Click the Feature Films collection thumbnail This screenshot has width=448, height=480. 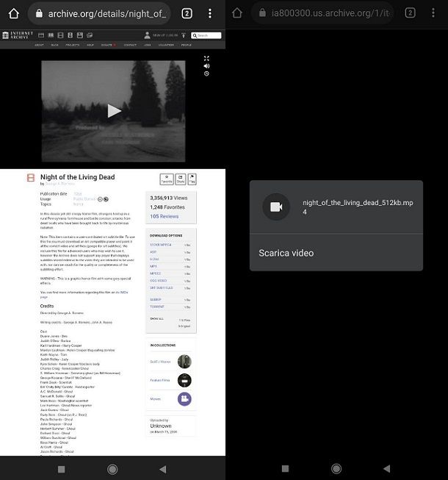184,380
